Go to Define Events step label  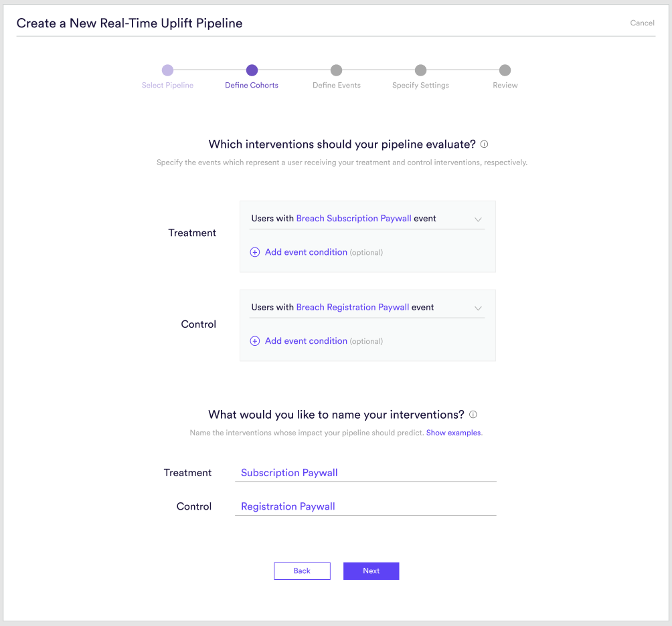[x=337, y=85]
